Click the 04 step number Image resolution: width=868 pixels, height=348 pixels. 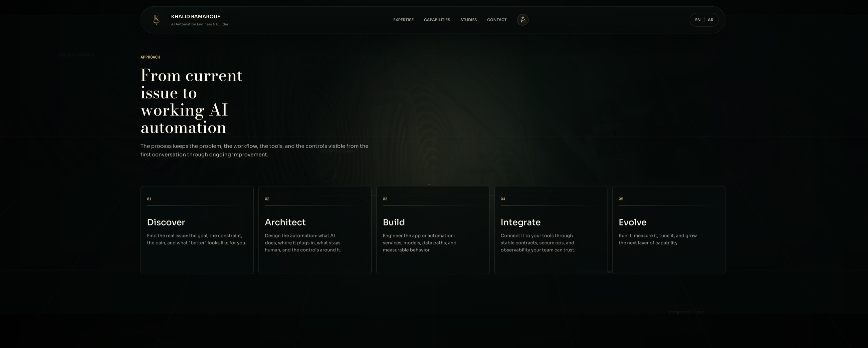503,199
